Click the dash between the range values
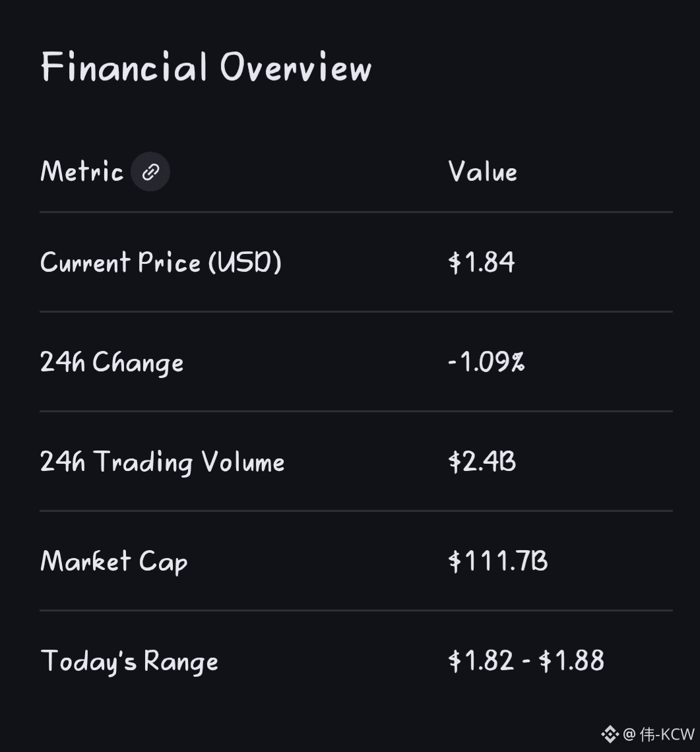This screenshot has width=700, height=752. pyautogui.click(x=526, y=662)
